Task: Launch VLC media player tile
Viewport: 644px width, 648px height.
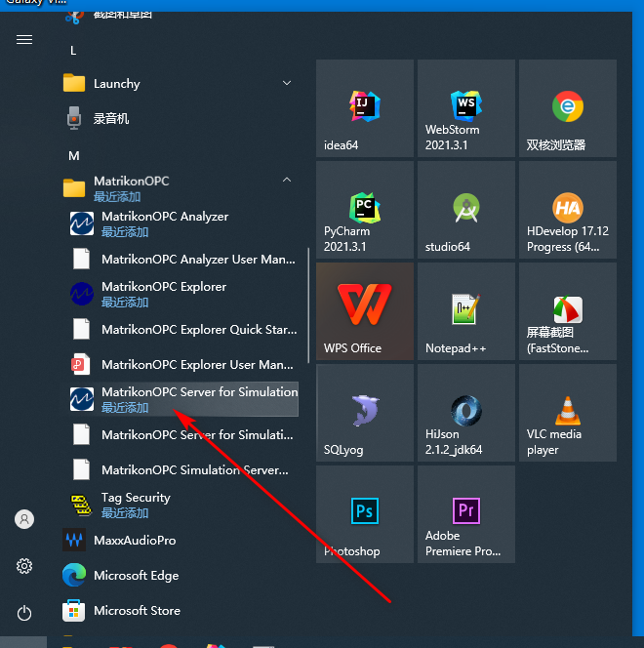Action: click(568, 413)
